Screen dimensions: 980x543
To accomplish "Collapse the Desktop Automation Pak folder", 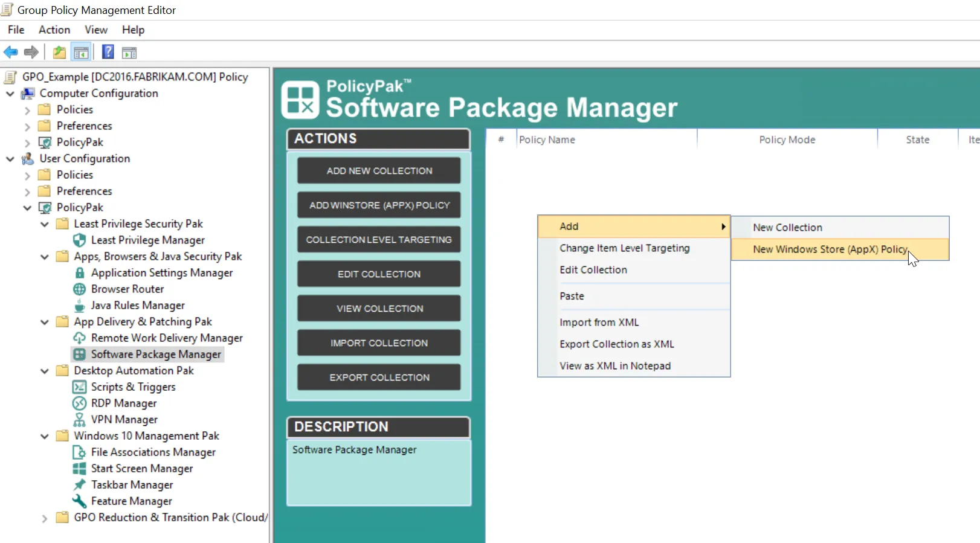I will pos(44,371).
